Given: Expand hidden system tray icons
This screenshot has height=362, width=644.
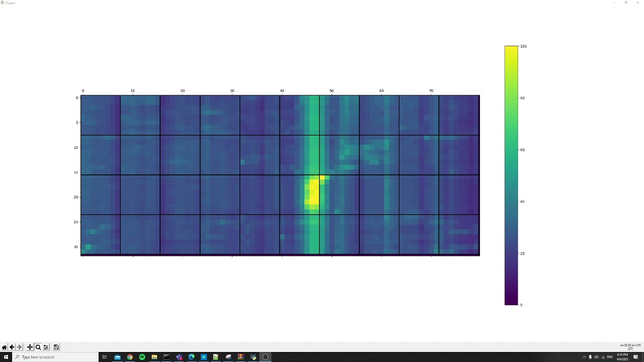Looking at the screenshot, I should [x=584, y=357].
